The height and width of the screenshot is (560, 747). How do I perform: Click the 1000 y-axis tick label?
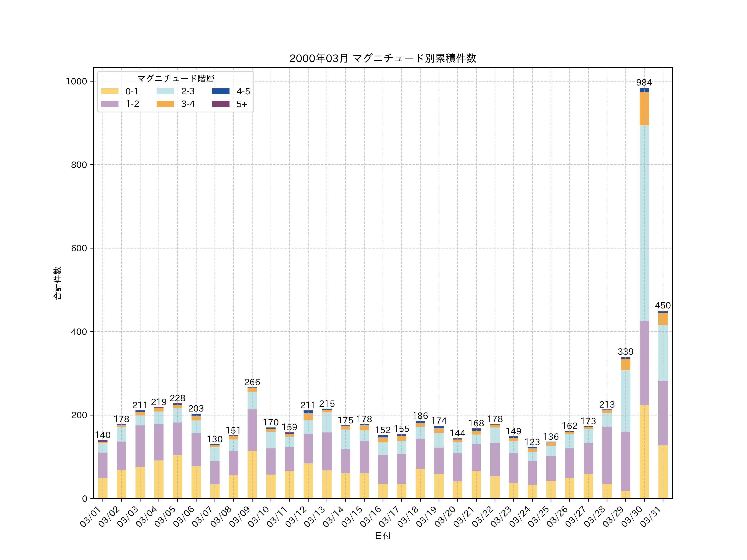pyautogui.click(x=76, y=81)
